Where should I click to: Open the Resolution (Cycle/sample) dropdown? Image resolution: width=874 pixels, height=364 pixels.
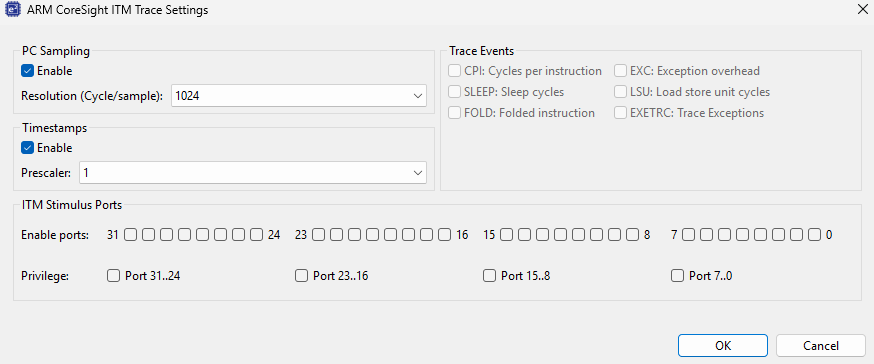coord(418,96)
